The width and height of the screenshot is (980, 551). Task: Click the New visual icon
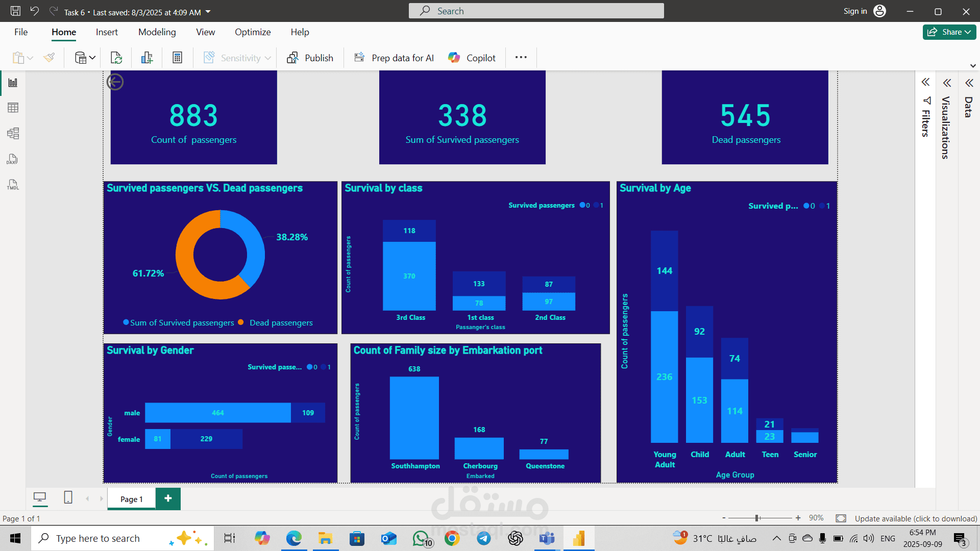click(x=147, y=58)
